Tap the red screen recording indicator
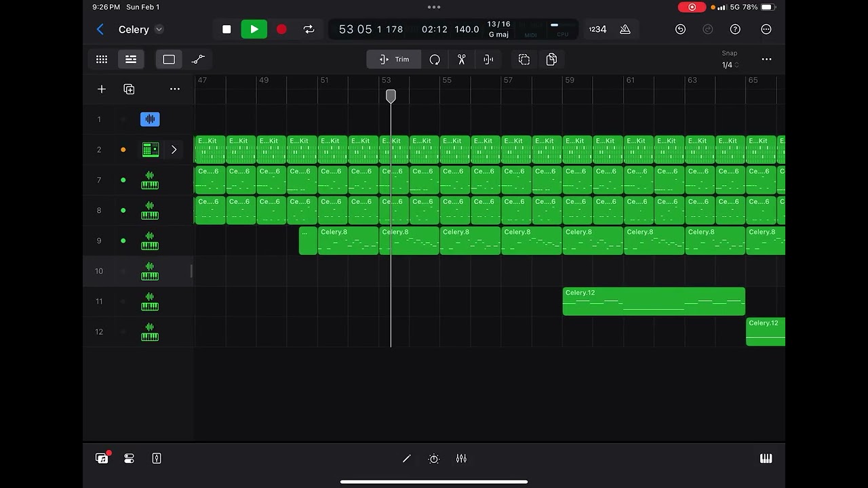868x488 pixels. [692, 7]
